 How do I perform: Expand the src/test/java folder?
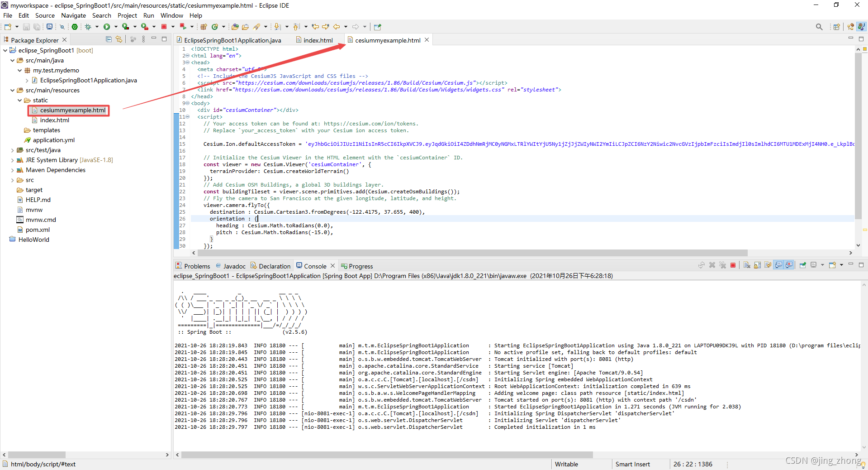point(12,150)
